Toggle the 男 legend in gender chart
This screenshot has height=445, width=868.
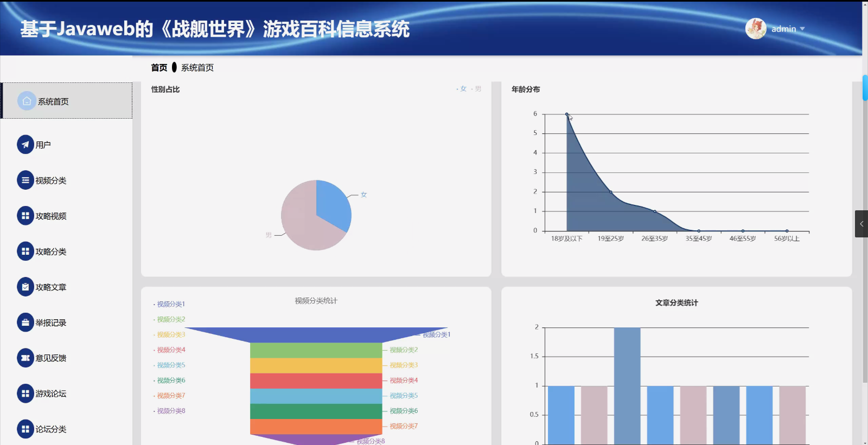coord(476,89)
